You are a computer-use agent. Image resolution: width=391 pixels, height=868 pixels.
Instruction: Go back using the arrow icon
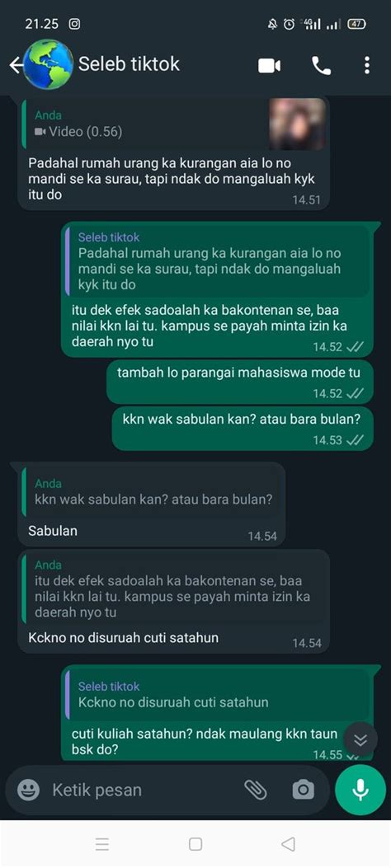[x=16, y=65]
